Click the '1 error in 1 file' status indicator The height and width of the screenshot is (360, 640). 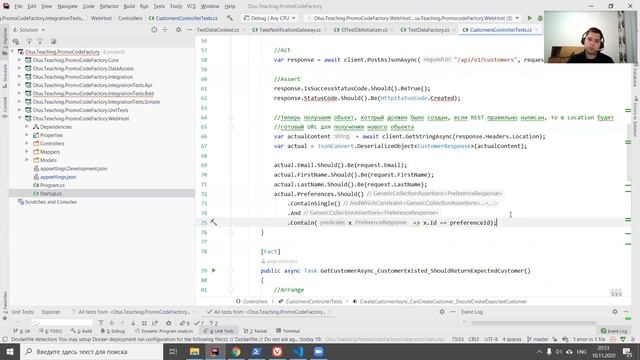[x=589, y=339]
